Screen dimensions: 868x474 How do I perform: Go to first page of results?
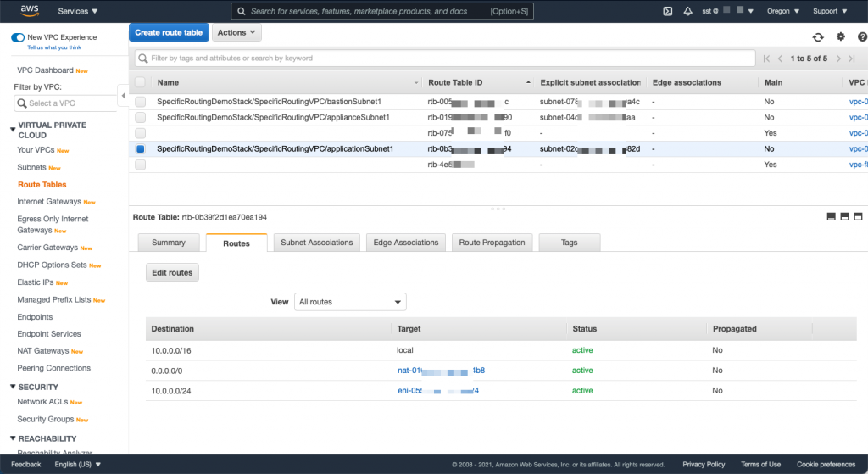(x=766, y=59)
